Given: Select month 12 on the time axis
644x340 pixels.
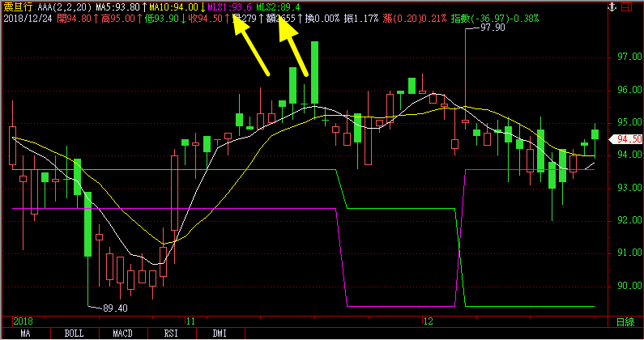Looking at the screenshot, I should pyautogui.click(x=428, y=321).
